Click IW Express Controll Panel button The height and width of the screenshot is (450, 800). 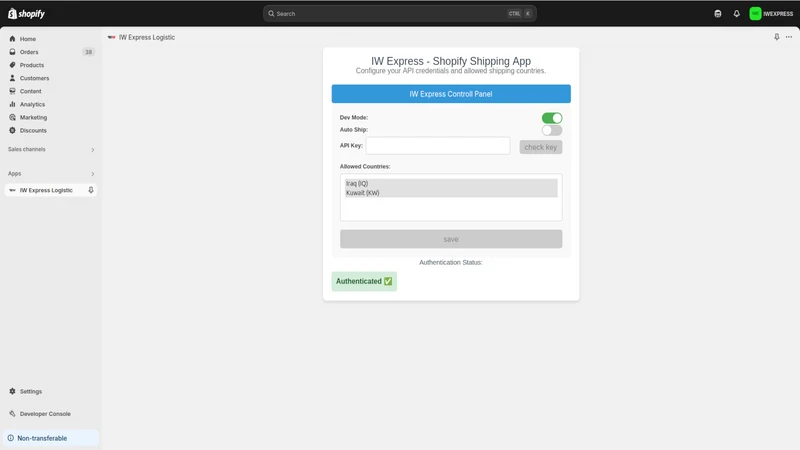pyautogui.click(x=451, y=94)
